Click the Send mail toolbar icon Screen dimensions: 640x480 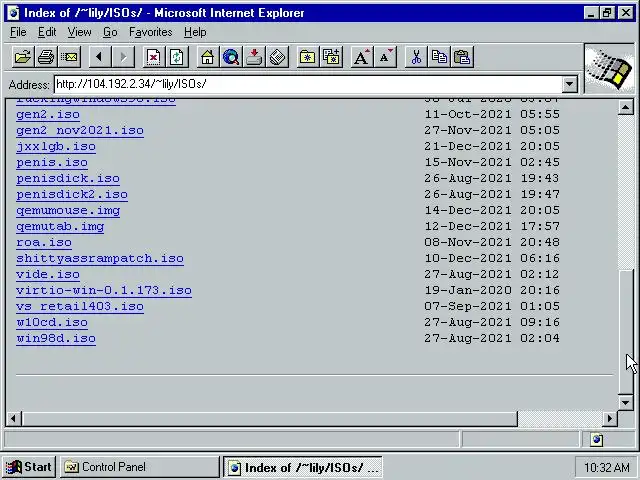pos(69,57)
